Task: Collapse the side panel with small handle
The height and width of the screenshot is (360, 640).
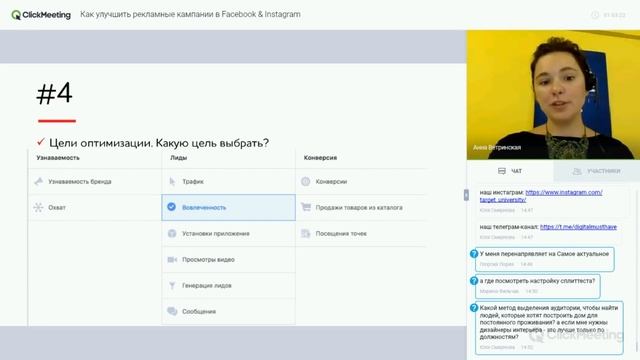Action: click(x=466, y=195)
